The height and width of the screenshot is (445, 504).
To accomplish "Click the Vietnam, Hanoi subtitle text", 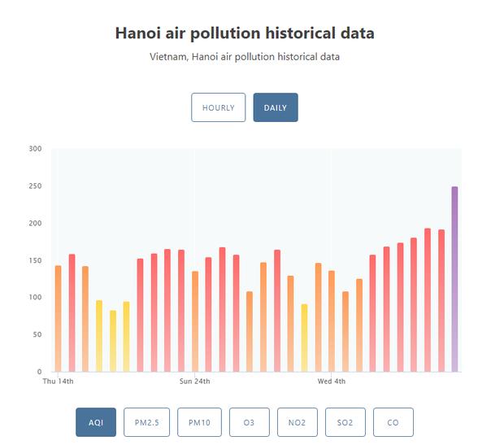I will coord(245,57).
